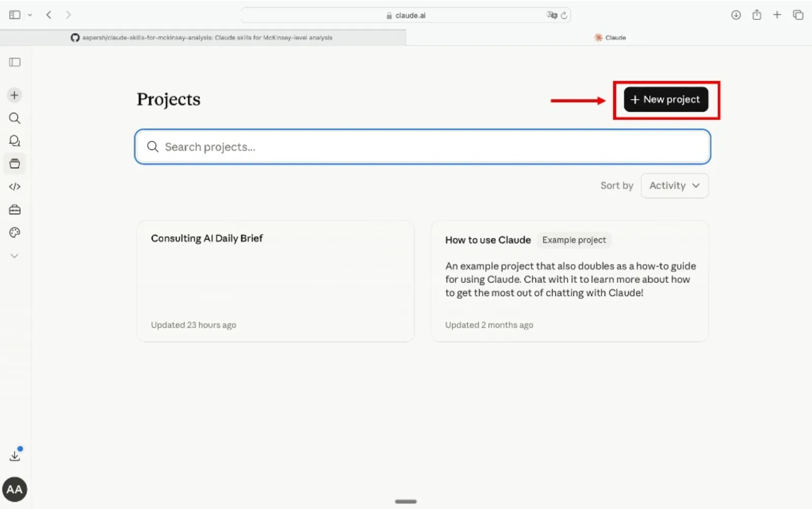Toggle the Safari sidebar button

15,15
